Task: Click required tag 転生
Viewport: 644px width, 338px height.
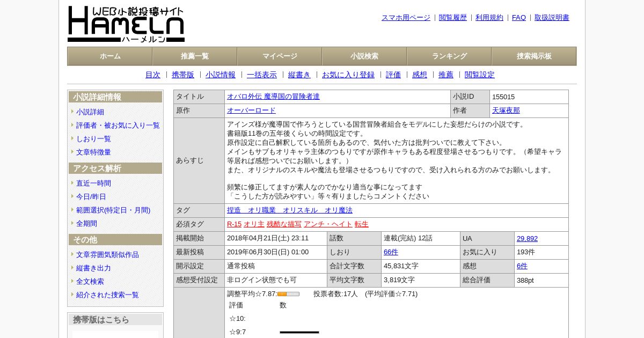Action: coord(362,224)
